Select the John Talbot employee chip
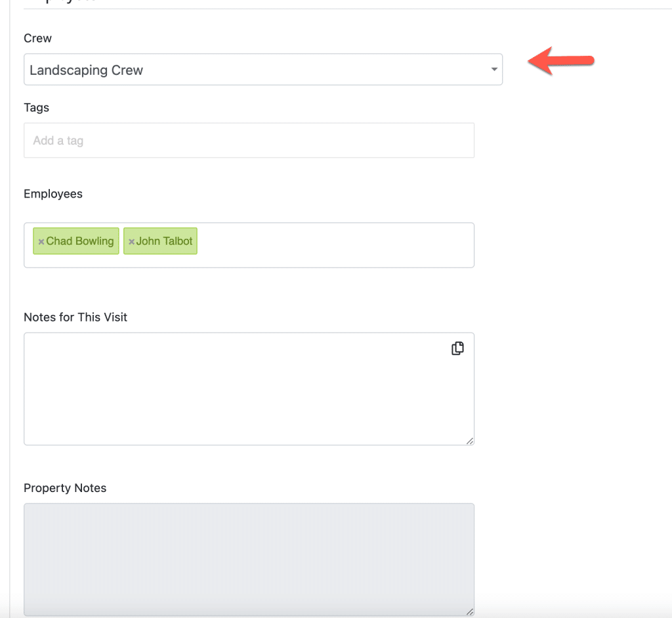Image resolution: width=672 pixels, height=618 pixels. 160,241
